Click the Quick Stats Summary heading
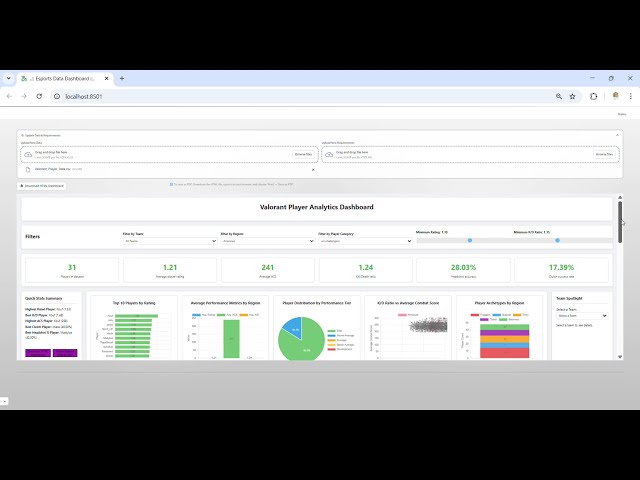Screen dimensions: 640x480 coord(44,298)
